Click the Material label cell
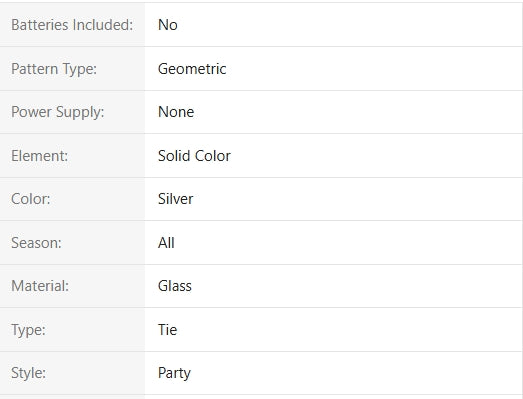The width and height of the screenshot is (523, 399). [x=72, y=286]
